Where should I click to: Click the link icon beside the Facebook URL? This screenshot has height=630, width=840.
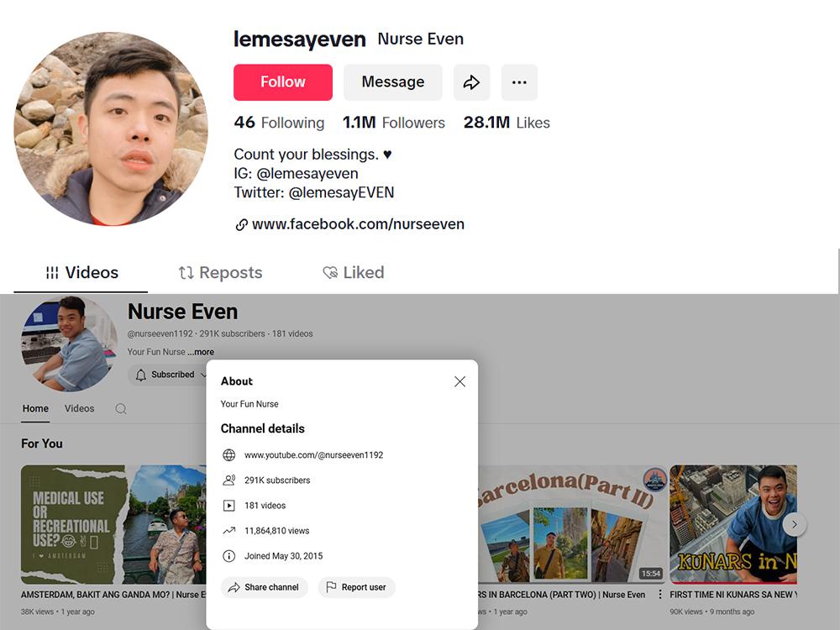pos(240,224)
